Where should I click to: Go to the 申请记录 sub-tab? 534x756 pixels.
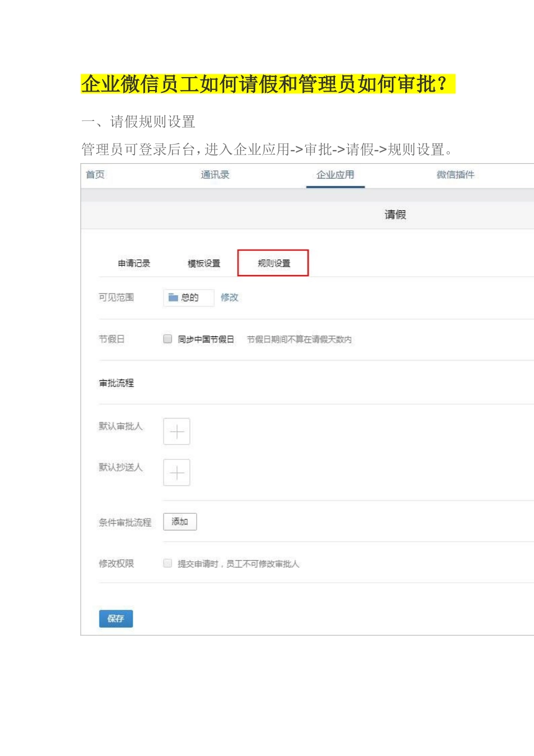[x=134, y=263]
